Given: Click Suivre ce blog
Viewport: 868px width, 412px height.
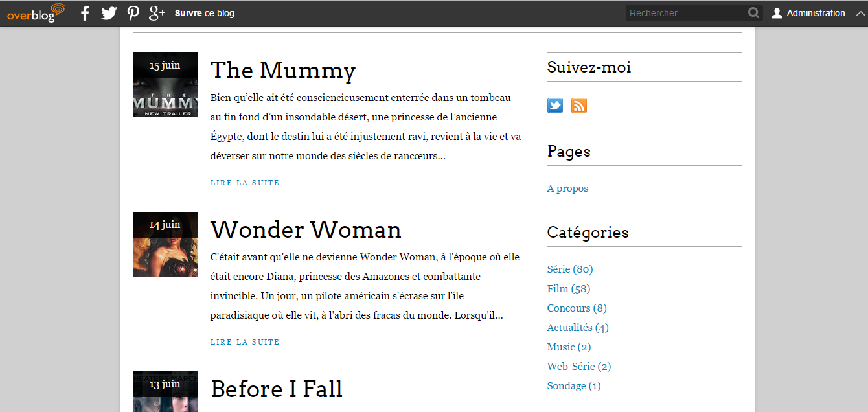Looking at the screenshot, I should click(205, 13).
